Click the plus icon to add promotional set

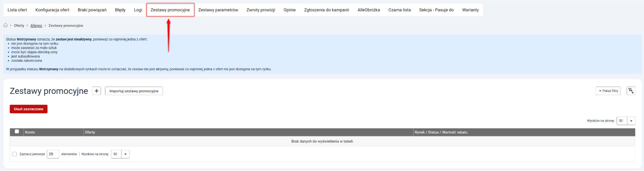(97, 91)
